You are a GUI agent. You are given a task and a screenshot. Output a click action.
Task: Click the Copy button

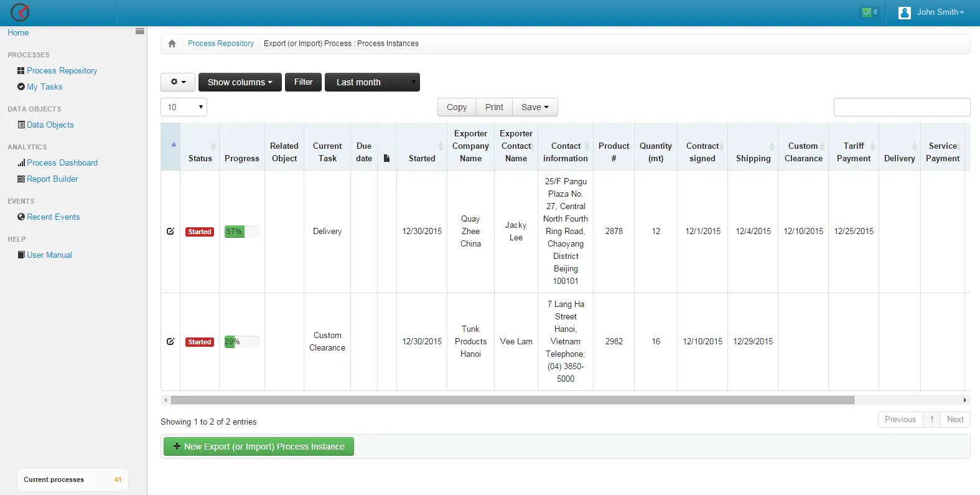tap(457, 107)
